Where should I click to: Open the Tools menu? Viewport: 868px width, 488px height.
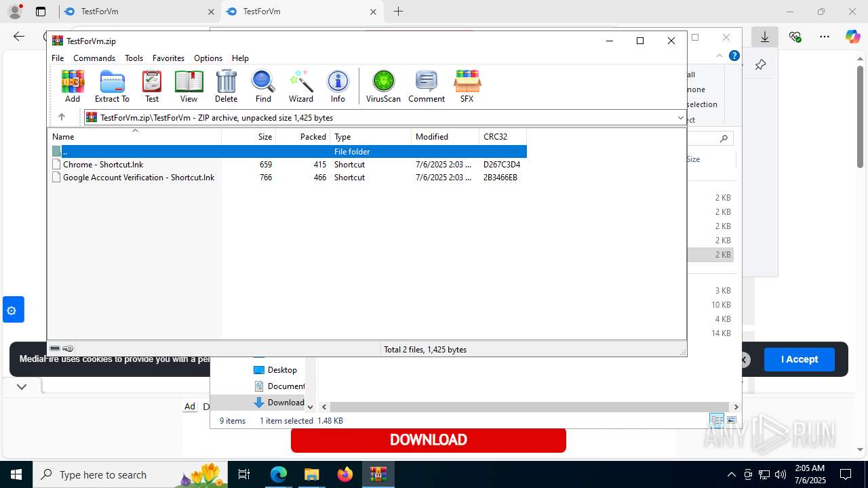134,58
